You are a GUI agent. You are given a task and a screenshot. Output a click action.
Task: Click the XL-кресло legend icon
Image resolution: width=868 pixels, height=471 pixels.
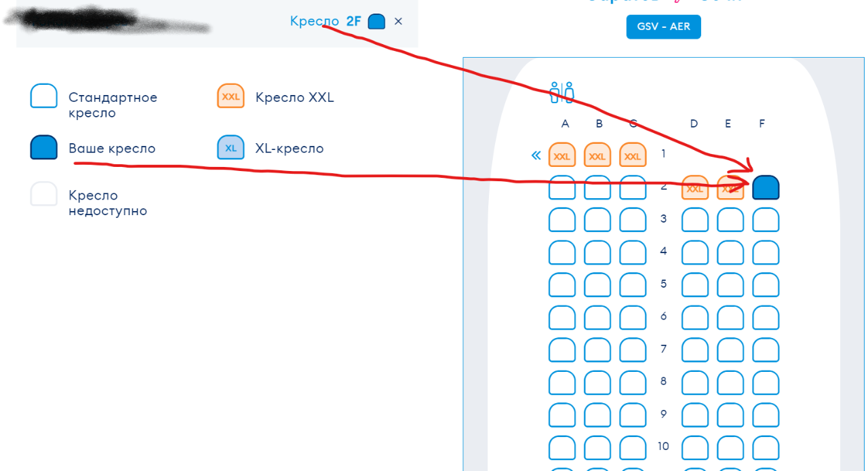click(x=231, y=148)
